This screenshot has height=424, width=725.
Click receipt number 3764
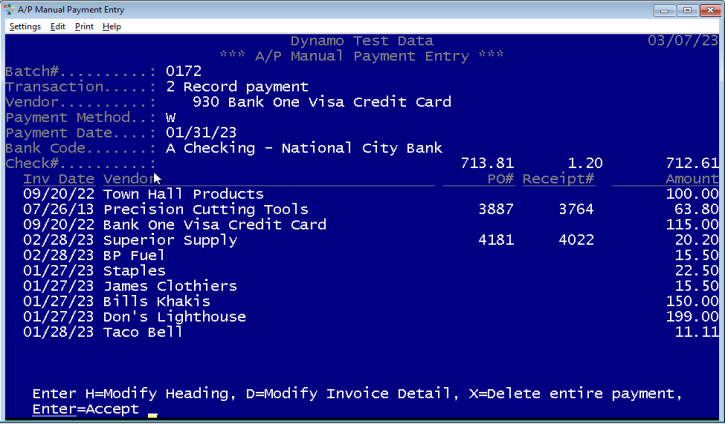tap(577, 209)
